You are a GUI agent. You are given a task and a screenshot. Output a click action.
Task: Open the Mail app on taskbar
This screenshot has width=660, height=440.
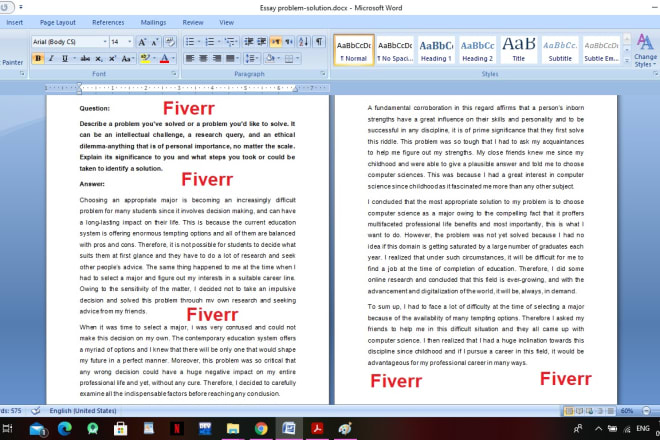37,429
